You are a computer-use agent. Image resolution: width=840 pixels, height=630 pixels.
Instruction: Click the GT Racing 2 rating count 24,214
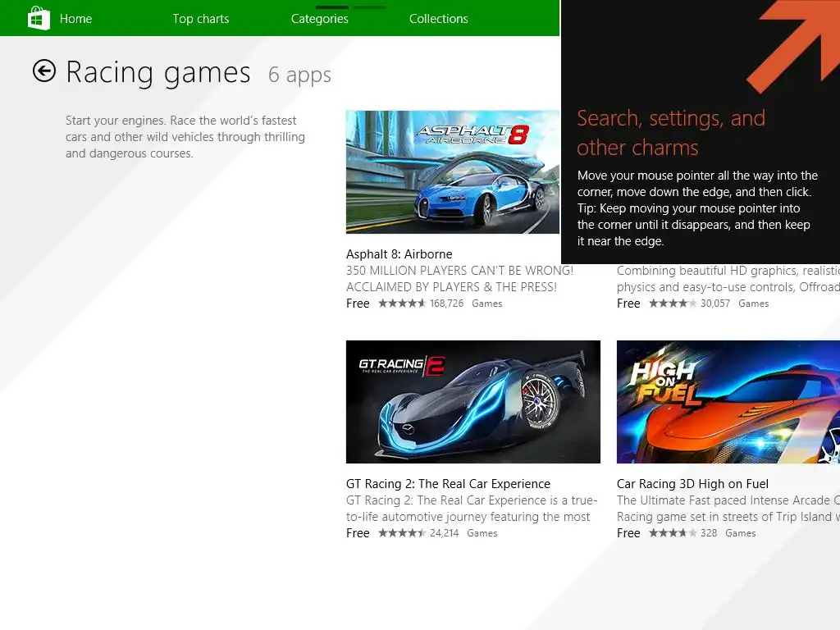[444, 533]
